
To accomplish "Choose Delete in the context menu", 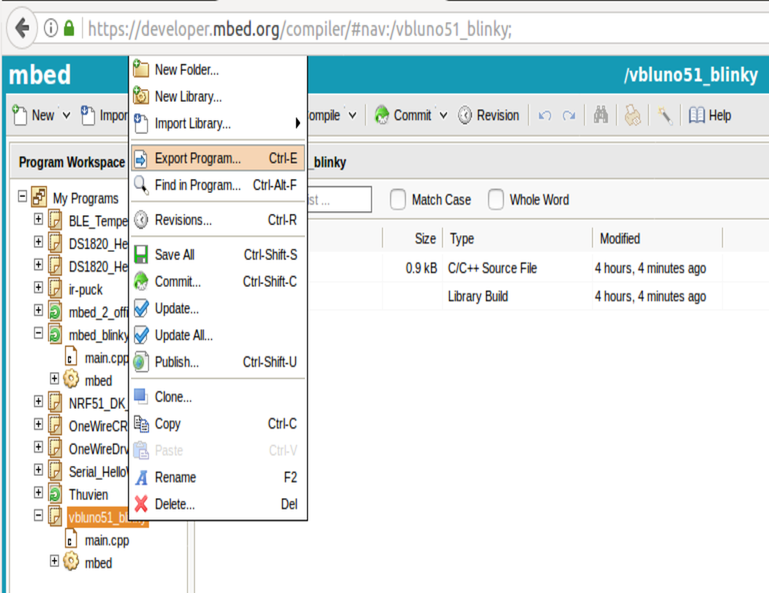I will pyautogui.click(x=218, y=504).
